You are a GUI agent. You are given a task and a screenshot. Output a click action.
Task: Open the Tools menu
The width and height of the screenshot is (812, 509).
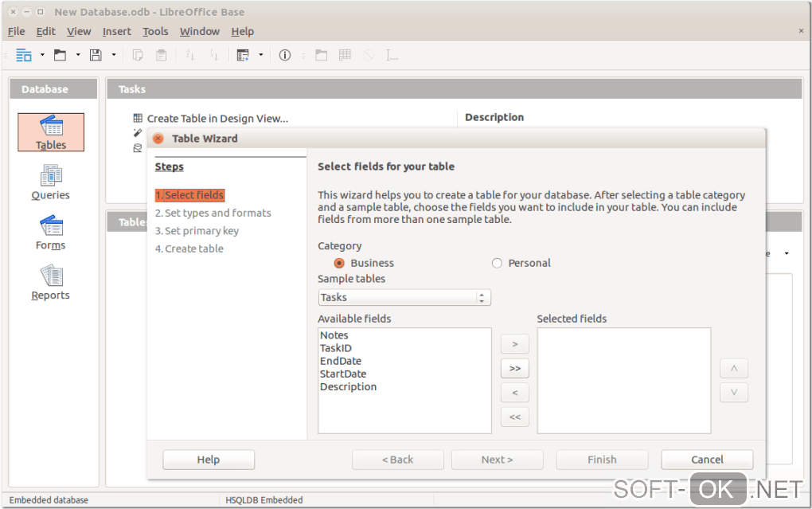155,32
